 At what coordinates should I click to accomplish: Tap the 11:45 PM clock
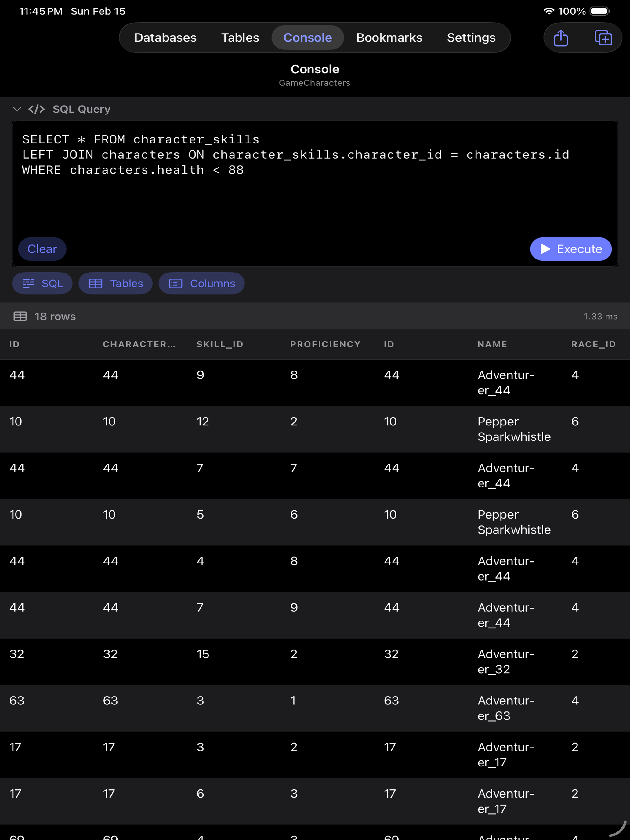pyautogui.click(x=41, y=11)
